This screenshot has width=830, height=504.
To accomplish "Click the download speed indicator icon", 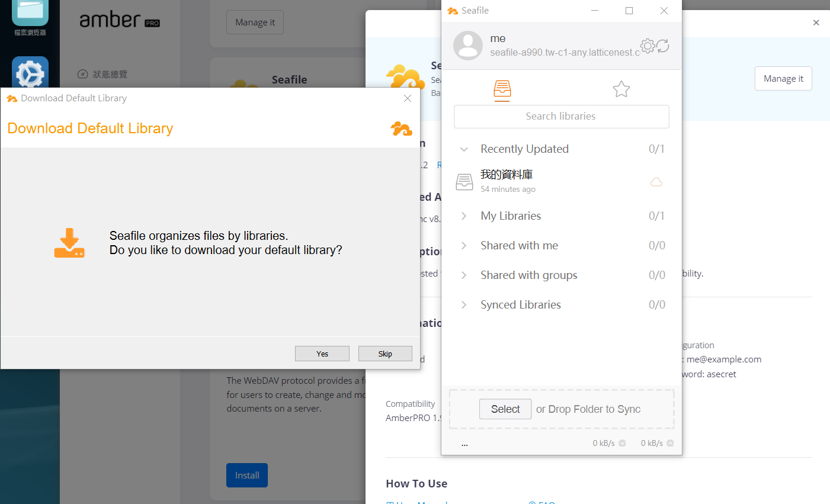I will 622,443.
